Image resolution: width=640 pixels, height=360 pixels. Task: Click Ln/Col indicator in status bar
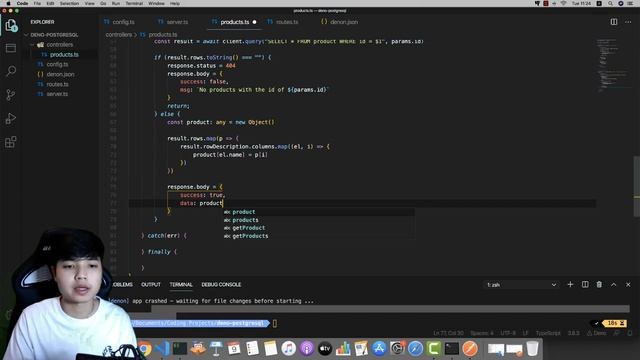pyautogui.click(x=448, y=333)
